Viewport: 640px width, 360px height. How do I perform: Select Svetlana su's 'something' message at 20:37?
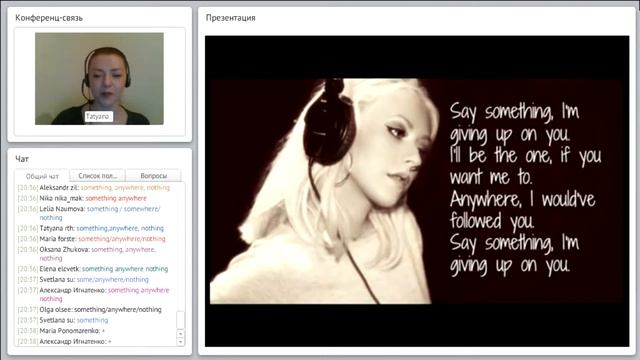click(63, 320)
